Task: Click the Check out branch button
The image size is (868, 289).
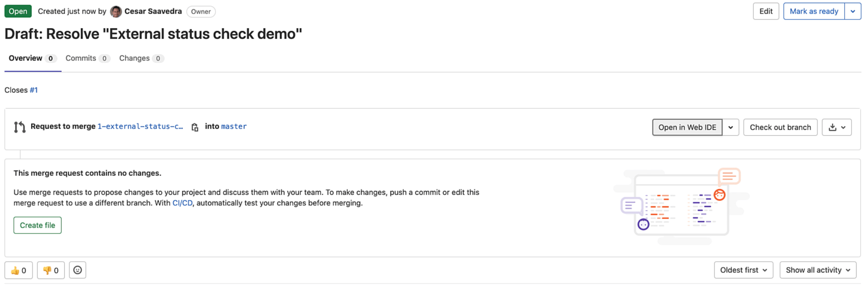Action: coord(780,127)
